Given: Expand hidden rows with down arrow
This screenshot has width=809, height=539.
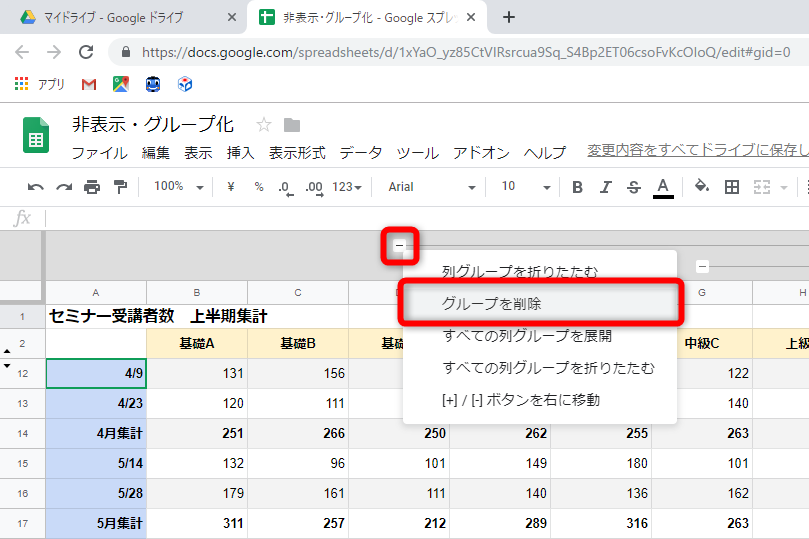Looking at the screenshot, I should click(7, 365).
